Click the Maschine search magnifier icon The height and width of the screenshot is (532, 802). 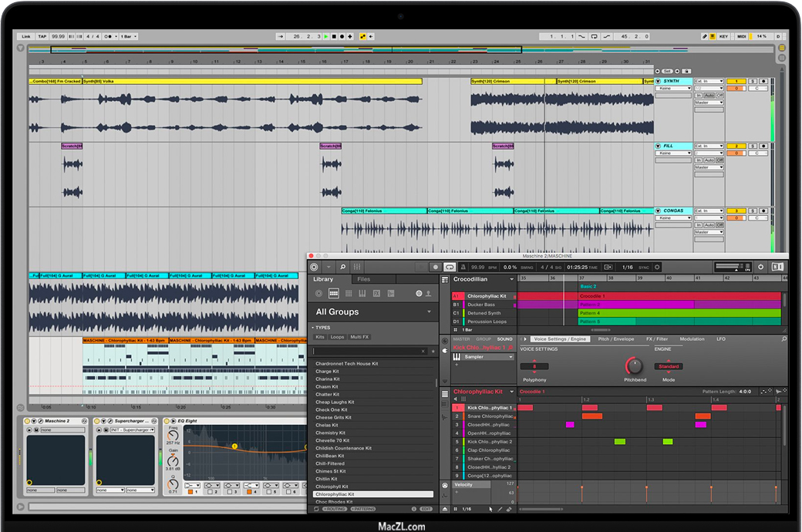(x=342, y=267)
